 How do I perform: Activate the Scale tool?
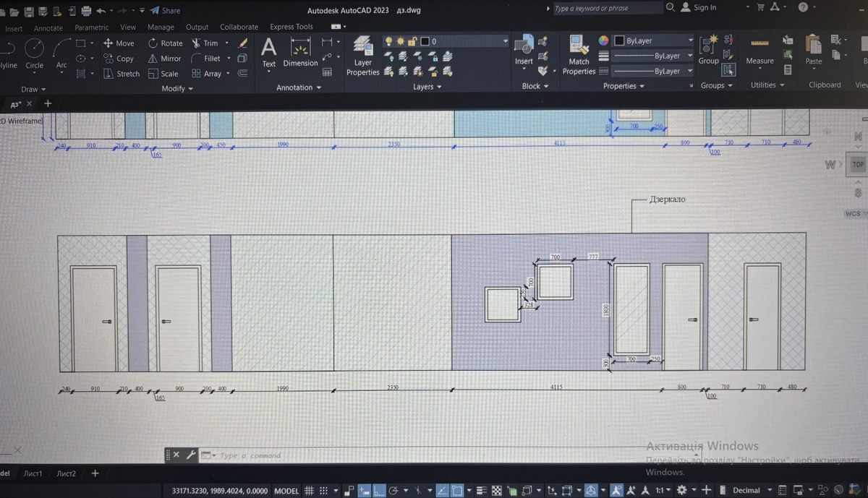coord(163,74)
